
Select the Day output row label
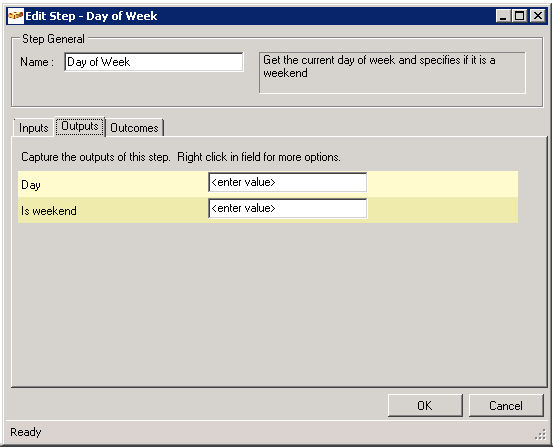pos(31,185)
